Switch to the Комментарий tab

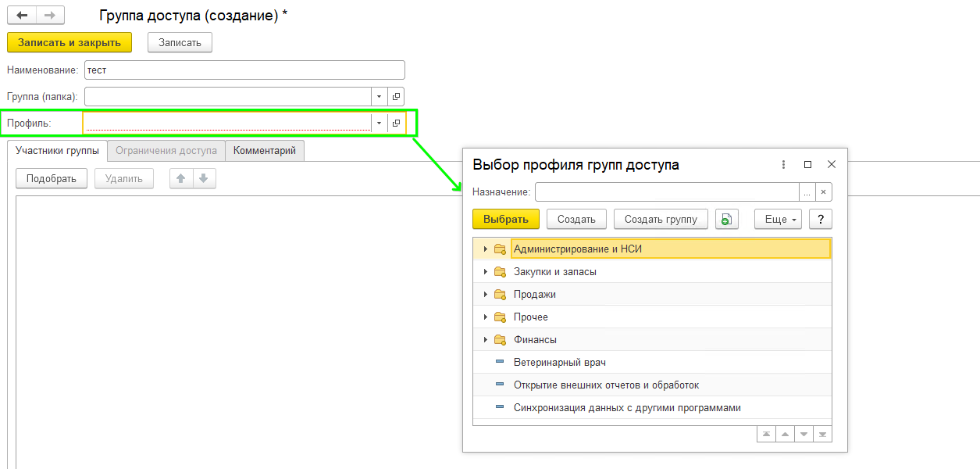coord(265,151)
